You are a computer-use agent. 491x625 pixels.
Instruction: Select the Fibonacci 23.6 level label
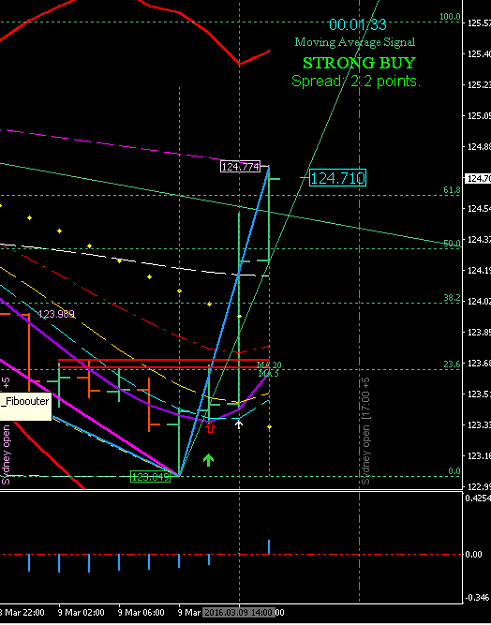pos(452,364)
